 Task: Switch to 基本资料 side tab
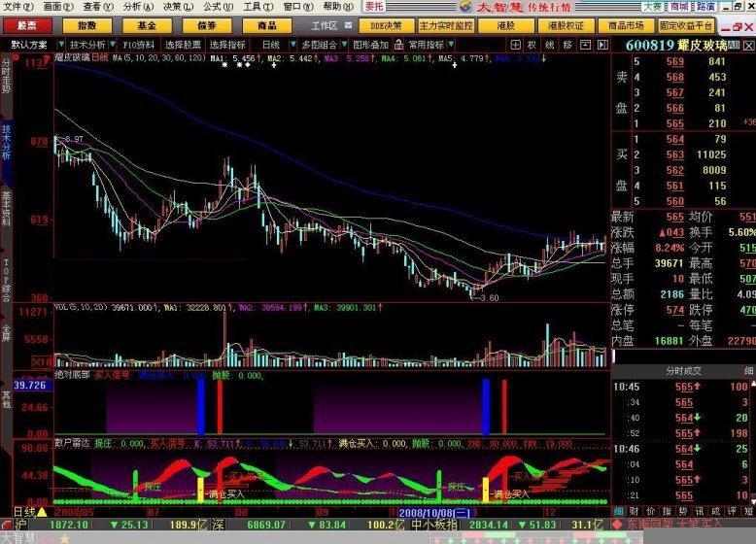[x=7, y=208]
